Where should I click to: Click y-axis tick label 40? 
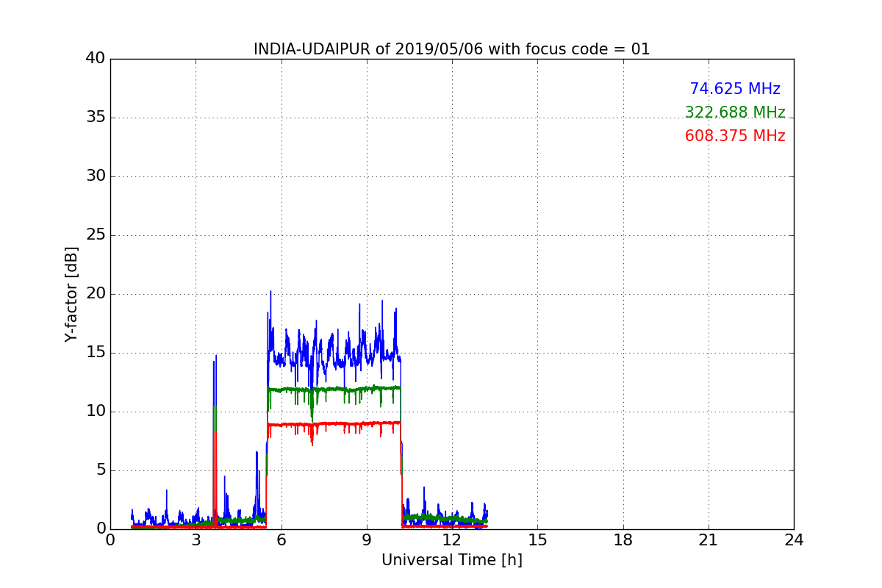pyautogui.click(x=96, y=59)
